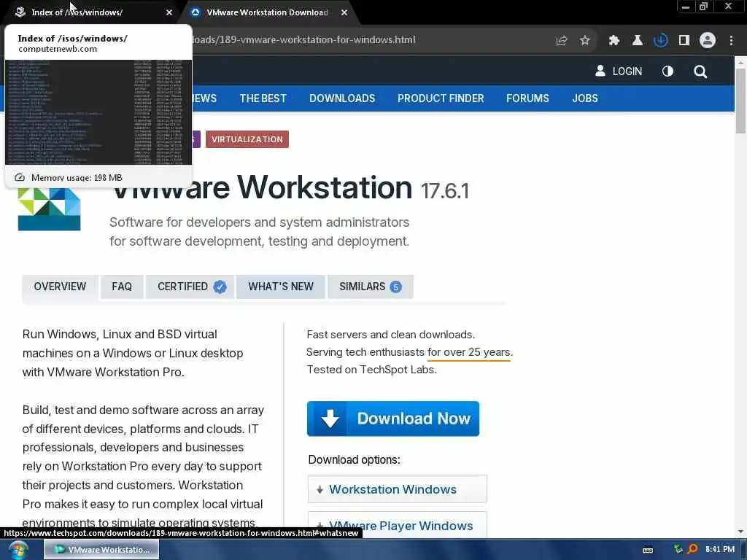
Task: Click the number 5 badge on SIMILARS
Action: [x=396, y=287]
